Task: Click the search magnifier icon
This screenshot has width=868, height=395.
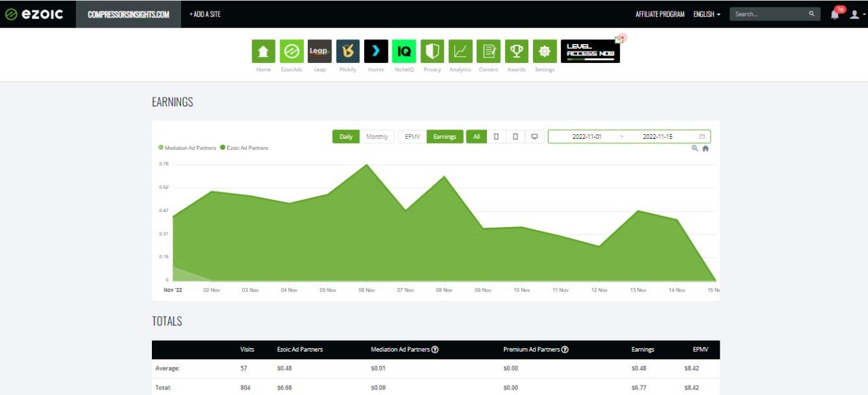Action: pos(812,14)
